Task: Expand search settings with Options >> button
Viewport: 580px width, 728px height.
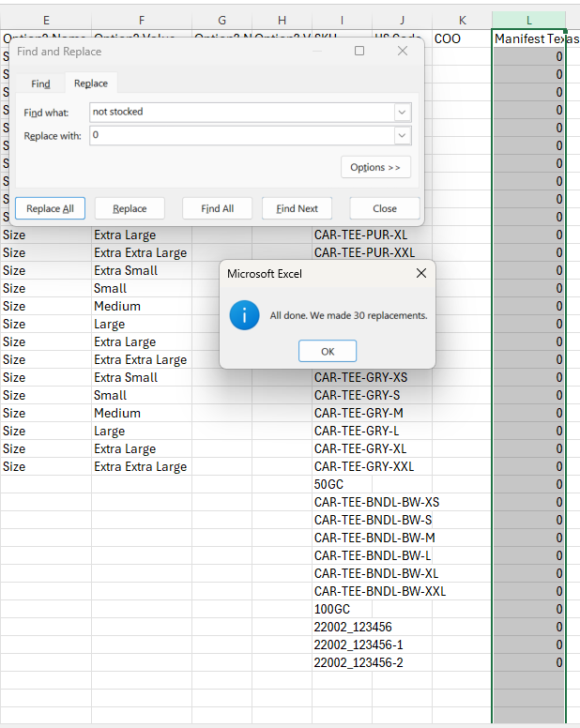Action: [374, 167]
